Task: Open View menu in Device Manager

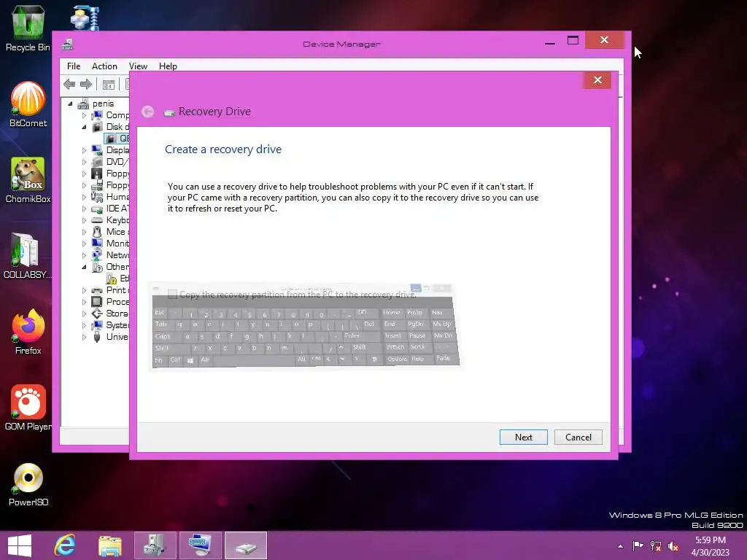Action: click(x=138, y=66)
